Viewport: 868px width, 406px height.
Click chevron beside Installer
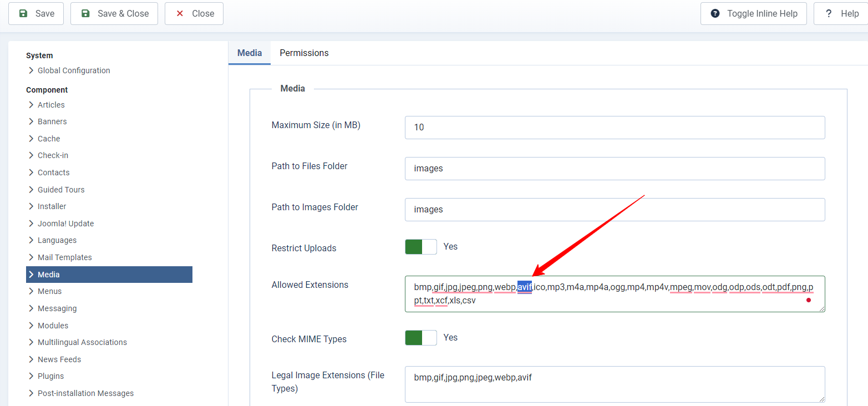[x=31, y=206]
